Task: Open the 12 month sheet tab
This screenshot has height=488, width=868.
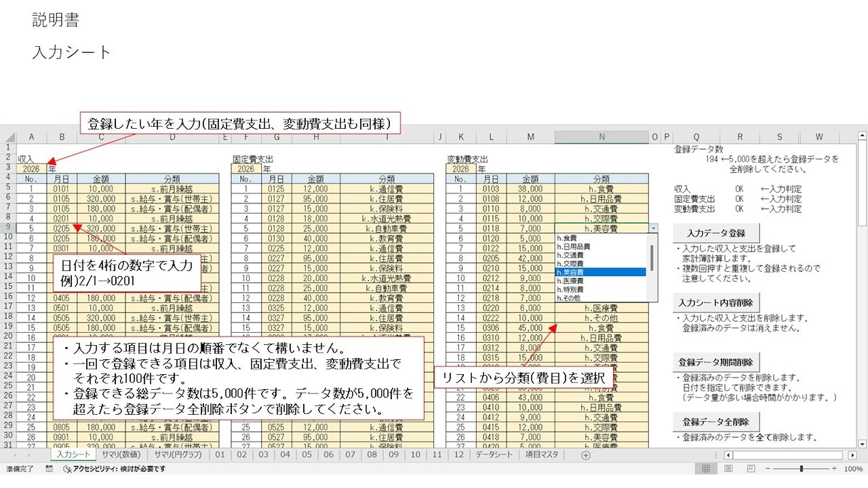Action: tap(458, 455)
